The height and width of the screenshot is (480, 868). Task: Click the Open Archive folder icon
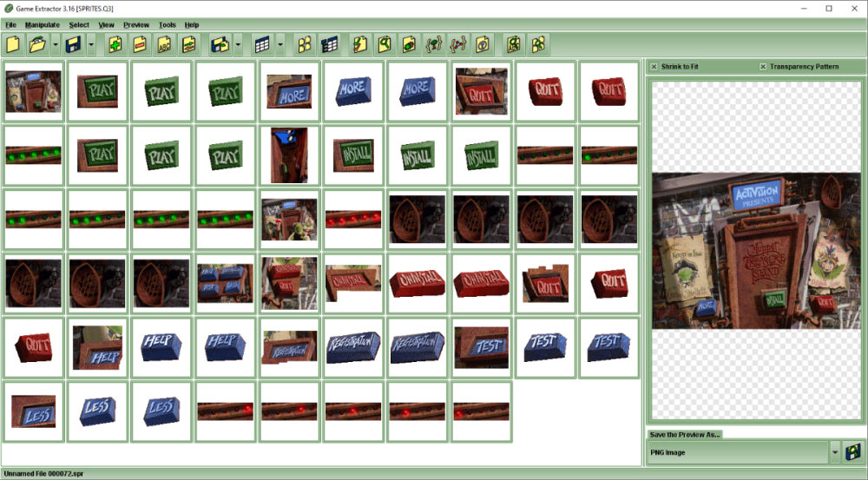(x=37, y=44)
